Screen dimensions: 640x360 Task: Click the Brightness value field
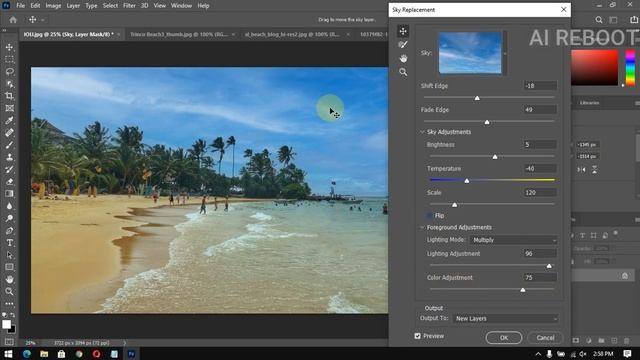540,144
